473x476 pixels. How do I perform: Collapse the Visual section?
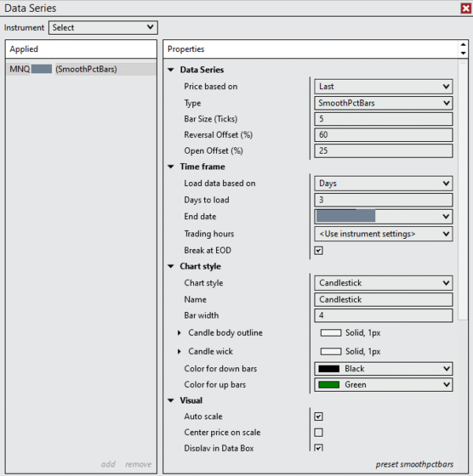pyautogui.click(x=171, y=400)
